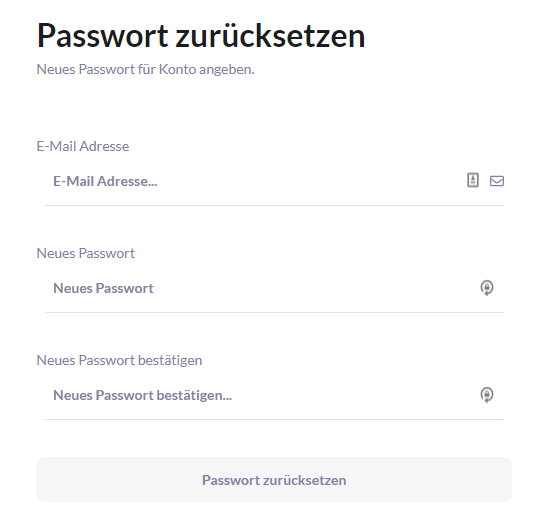Select the bold Neues Passwort placeholder text
Screen dimensions: 549x520
tap(103, 288)
